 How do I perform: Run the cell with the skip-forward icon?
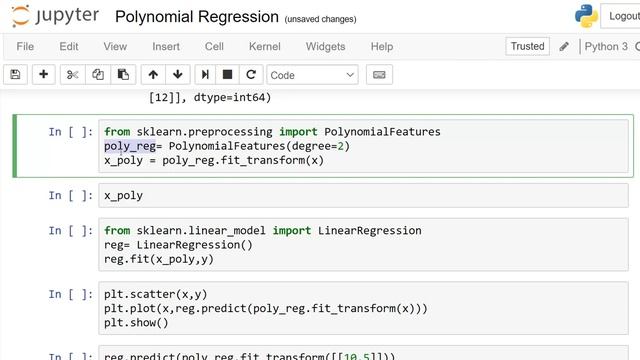pyautogui.click(x=205, y=75)
